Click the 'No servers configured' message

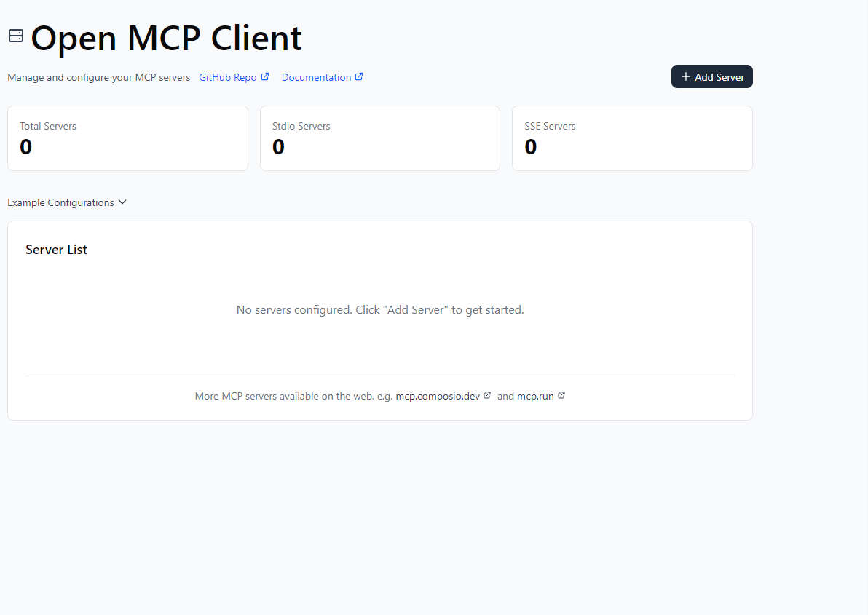(x=380, y=310)
